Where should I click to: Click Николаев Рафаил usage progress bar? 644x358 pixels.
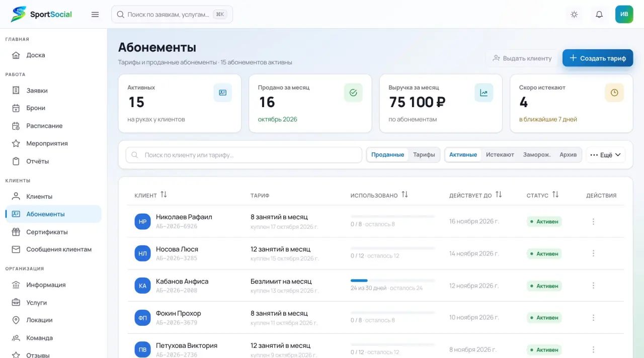pyautogui.click(x=392, y=216)
